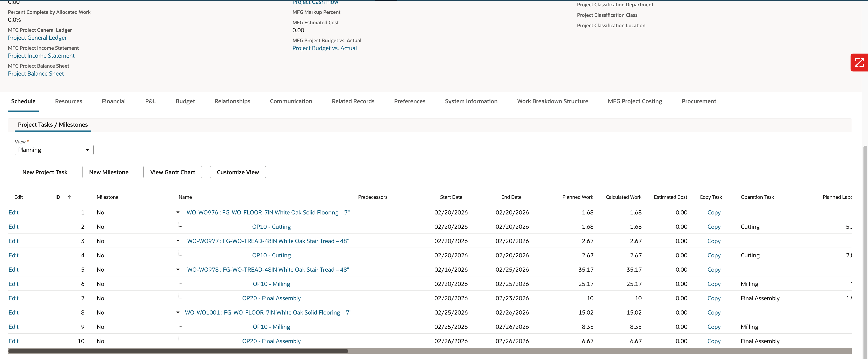Collapse the WO-WO978 Stair Tread task row
The height and width of the screenshot is (359, 868).
[x=178, y=269]
